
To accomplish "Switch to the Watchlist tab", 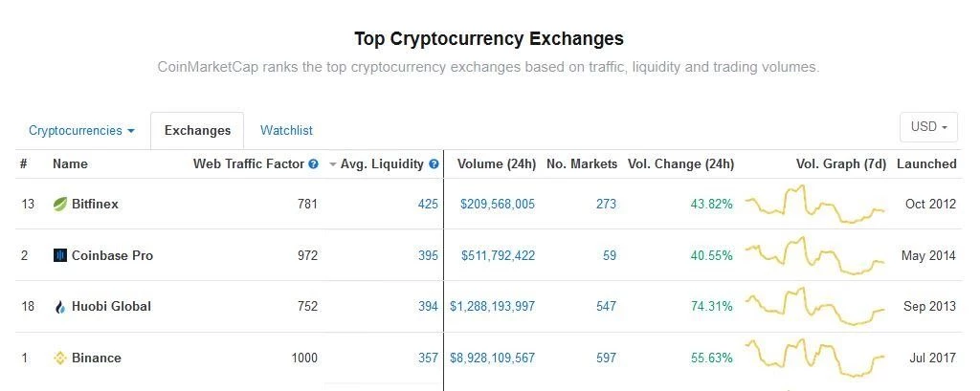I will pos(286,130).
